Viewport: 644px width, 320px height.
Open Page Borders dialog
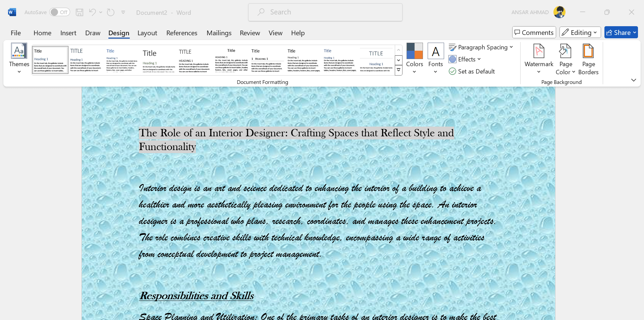click(x=588, y=59)
